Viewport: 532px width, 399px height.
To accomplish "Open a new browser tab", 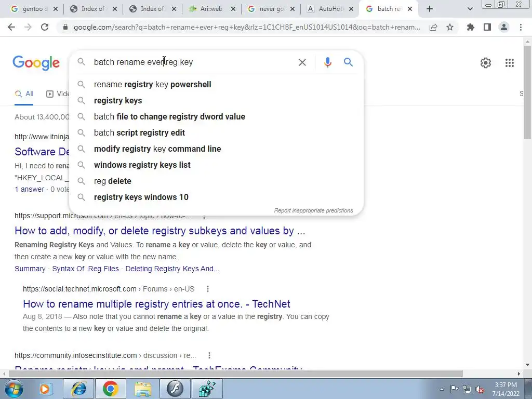I will tap(430, 9).
